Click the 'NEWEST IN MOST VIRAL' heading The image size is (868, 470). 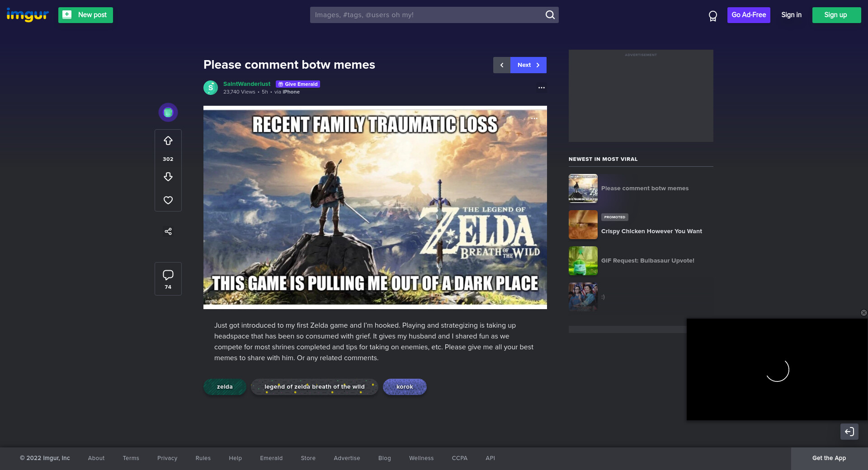[603, 159]
